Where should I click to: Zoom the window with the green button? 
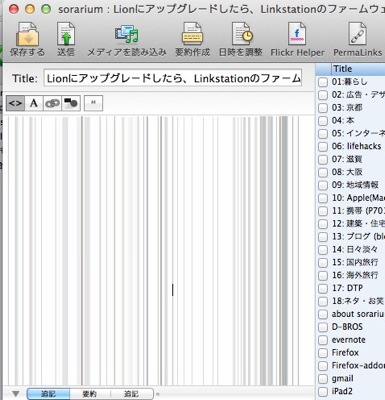pyautogui.click(x=46, y=9)
